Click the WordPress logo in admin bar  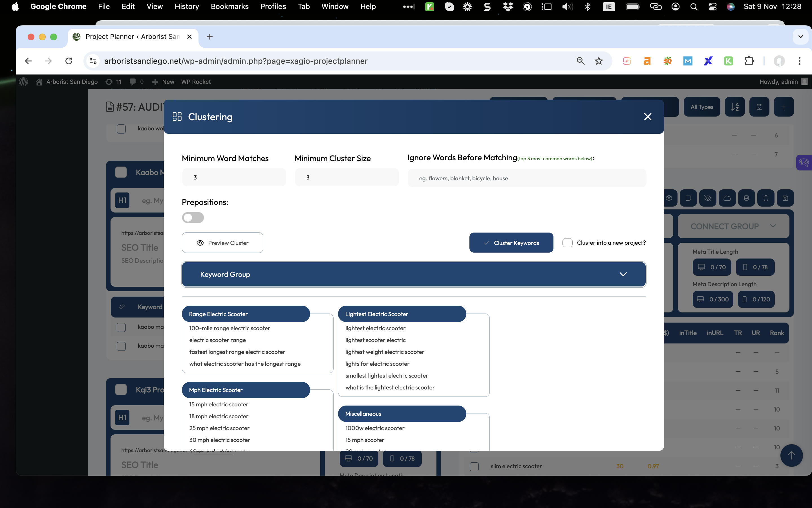(x=23, y=82)
